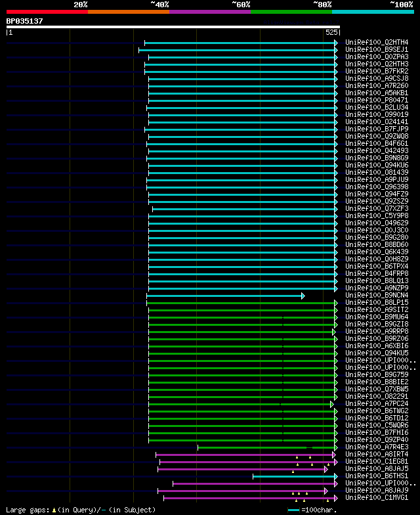The image size is (420, 515).
Task: Select hit UniRef100_A8JAJ9
Action: tap(377, 490)
